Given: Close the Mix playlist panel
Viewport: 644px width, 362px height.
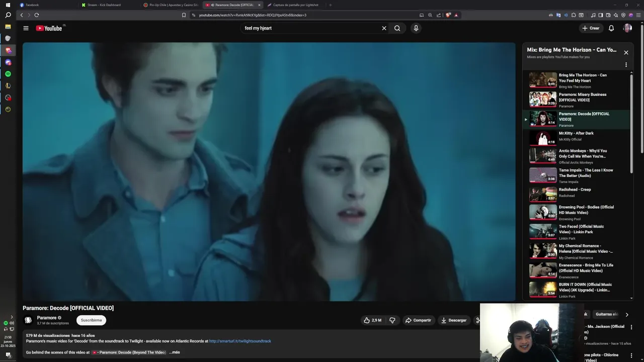Looking at the screenshot, I should [626, 52].
